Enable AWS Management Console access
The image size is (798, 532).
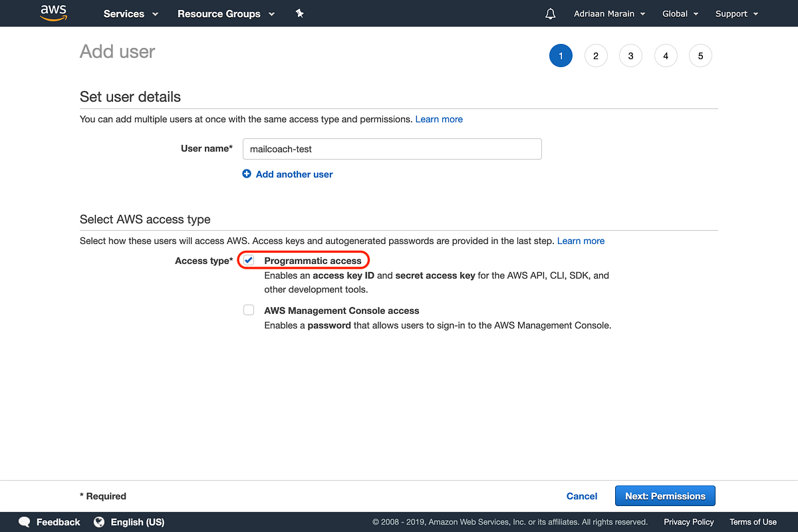(x=248, y=309)
